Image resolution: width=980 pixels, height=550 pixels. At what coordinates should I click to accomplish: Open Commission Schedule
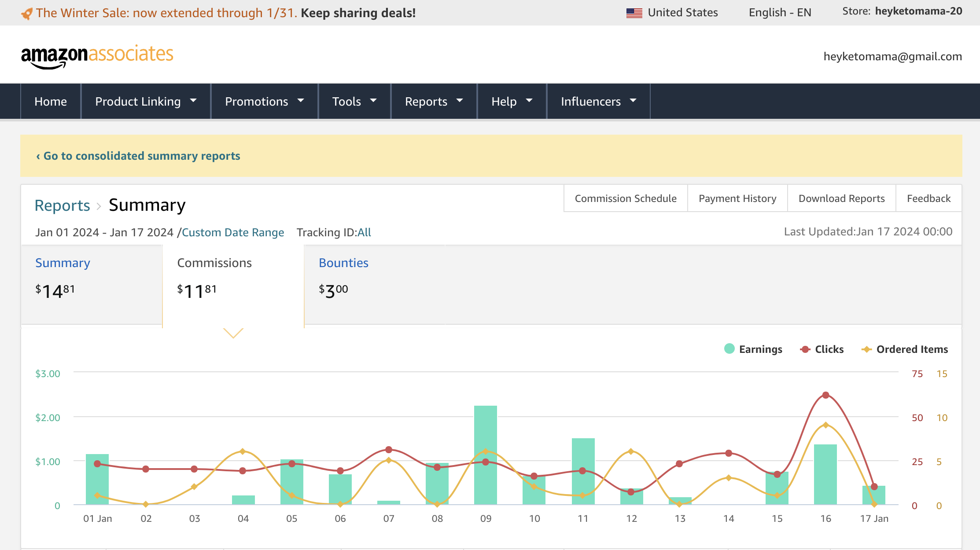(x=626, y=198)
